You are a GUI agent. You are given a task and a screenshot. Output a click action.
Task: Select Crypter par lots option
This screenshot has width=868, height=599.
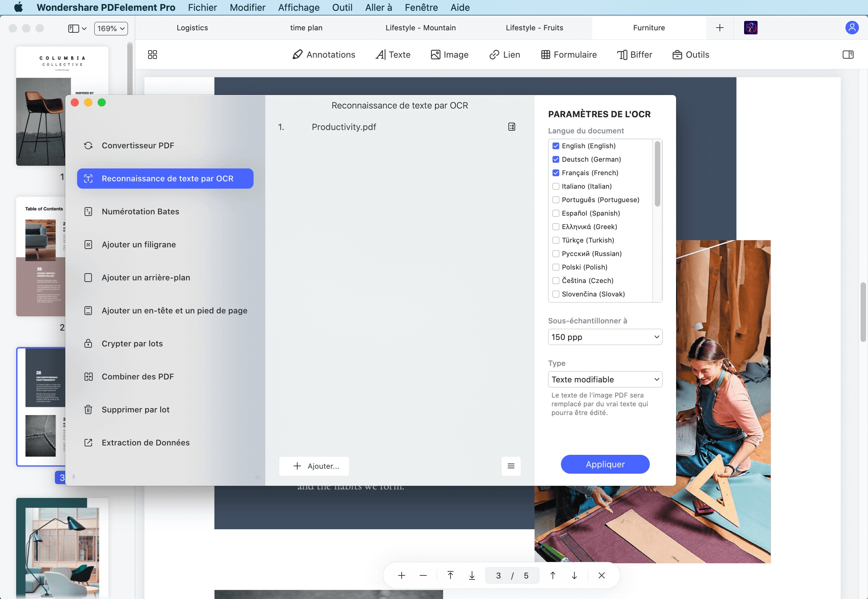(x=132, y=343)
